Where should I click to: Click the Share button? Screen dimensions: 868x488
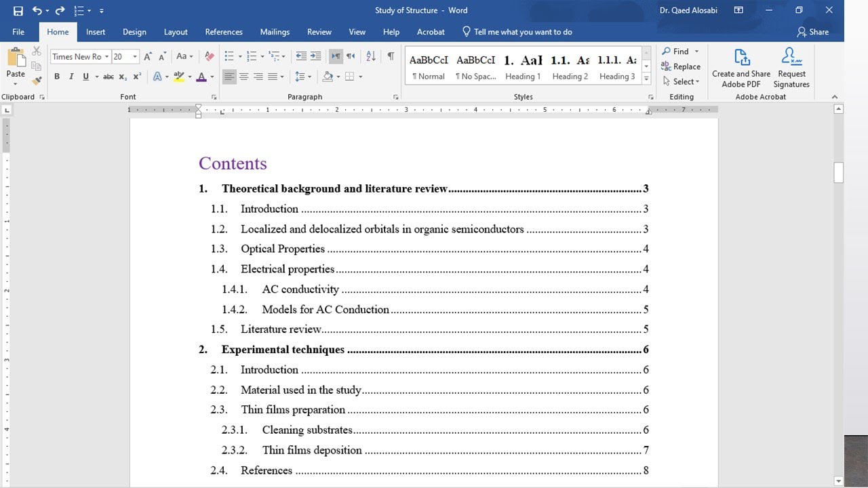coord(812,32)
